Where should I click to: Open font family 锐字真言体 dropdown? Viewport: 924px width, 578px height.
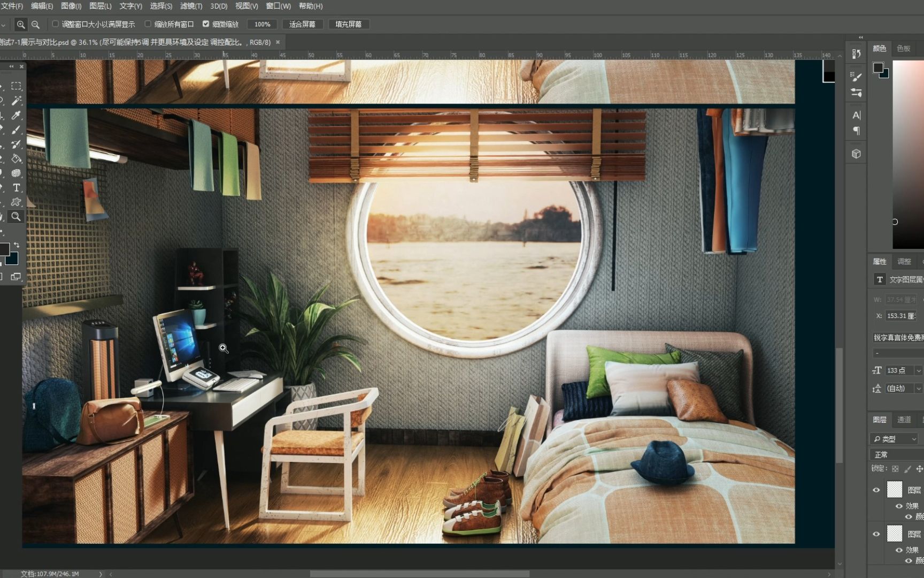click(898, 337)
